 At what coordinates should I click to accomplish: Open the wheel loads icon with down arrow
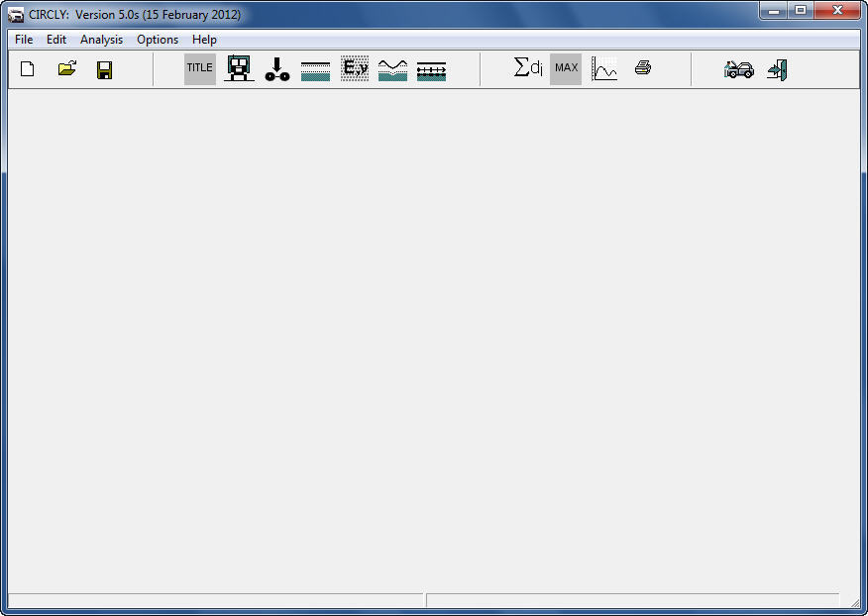tap(277, 69)
